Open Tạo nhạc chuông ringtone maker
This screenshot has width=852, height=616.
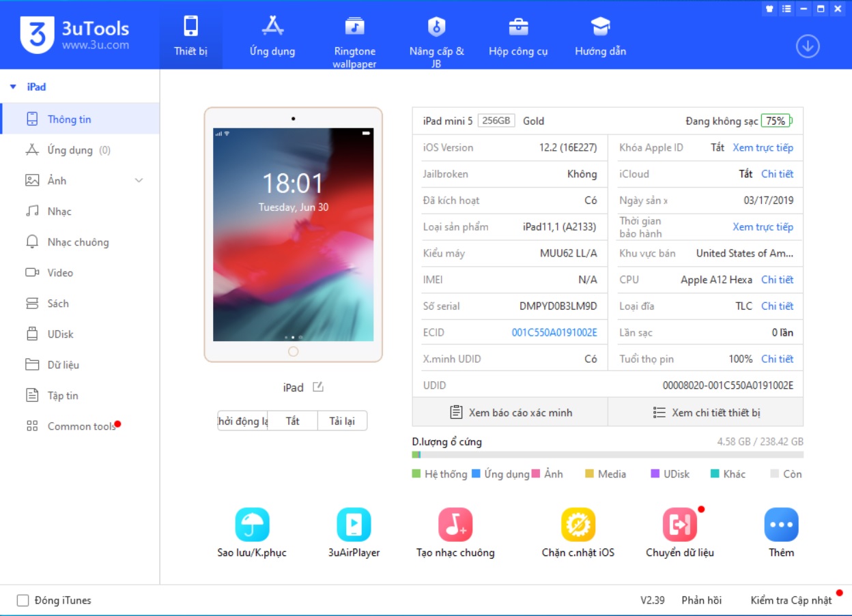(455, 525)
